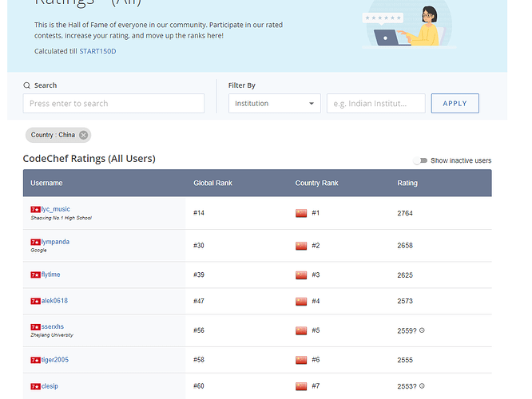532x399 pixels.
Task: Open clesip user profile
Action: (50, 386)
